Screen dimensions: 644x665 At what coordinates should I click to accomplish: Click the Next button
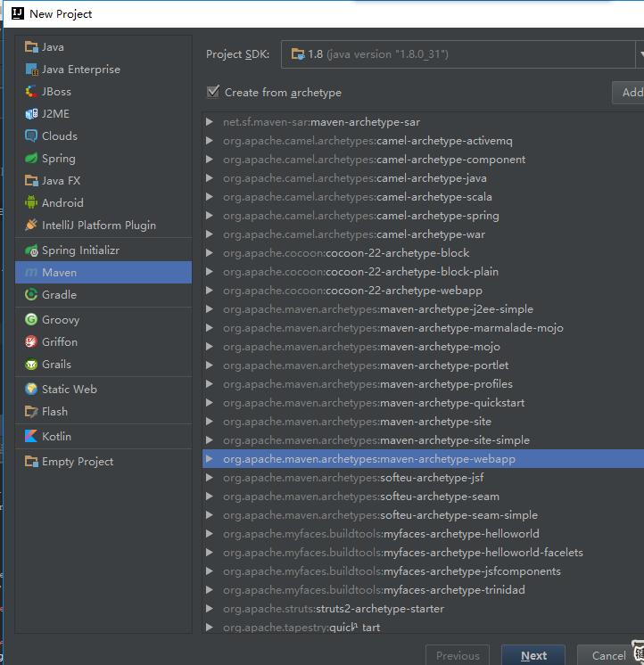pos(533,655)
